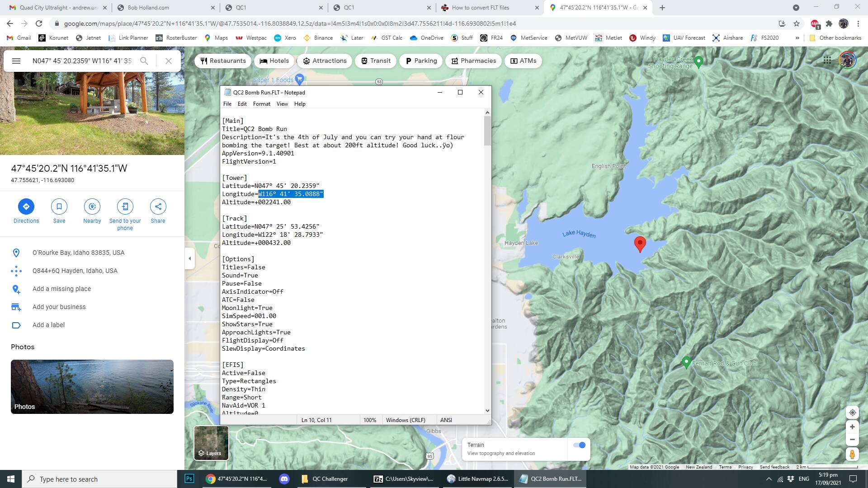
Task: Switch to Quad City Ultralight Gmail tab
Action: pyautogui.click(x=58, y=8)
